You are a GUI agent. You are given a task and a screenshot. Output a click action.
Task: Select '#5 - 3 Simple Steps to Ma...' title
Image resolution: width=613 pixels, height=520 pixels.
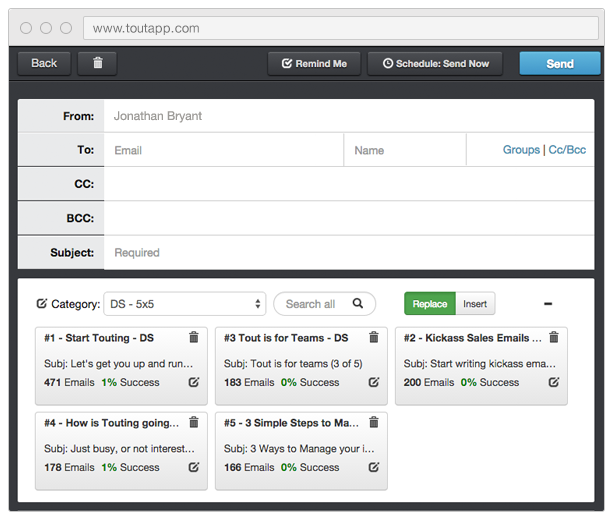tap(291, 423)
